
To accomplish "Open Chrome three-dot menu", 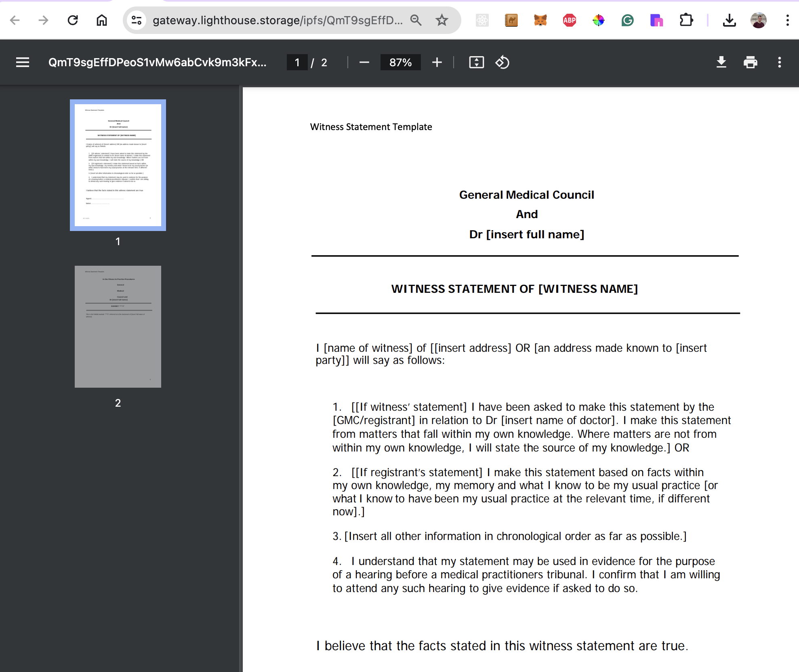I will tap(787, 20).
